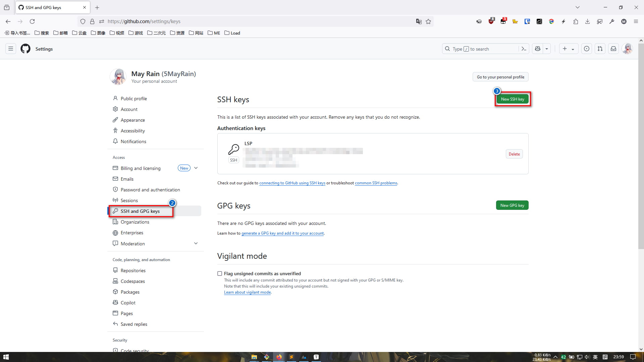The width and height of the screenshot is (644, 362).
Task: Open the pull requests icon
Action: click(600, 49)
